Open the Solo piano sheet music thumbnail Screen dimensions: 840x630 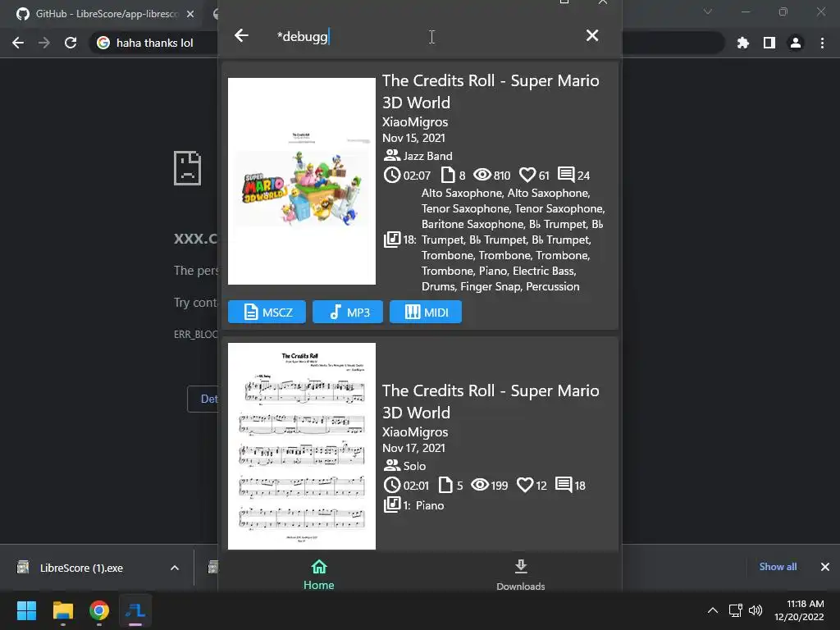pyautogui.click(x=302, y=445)
